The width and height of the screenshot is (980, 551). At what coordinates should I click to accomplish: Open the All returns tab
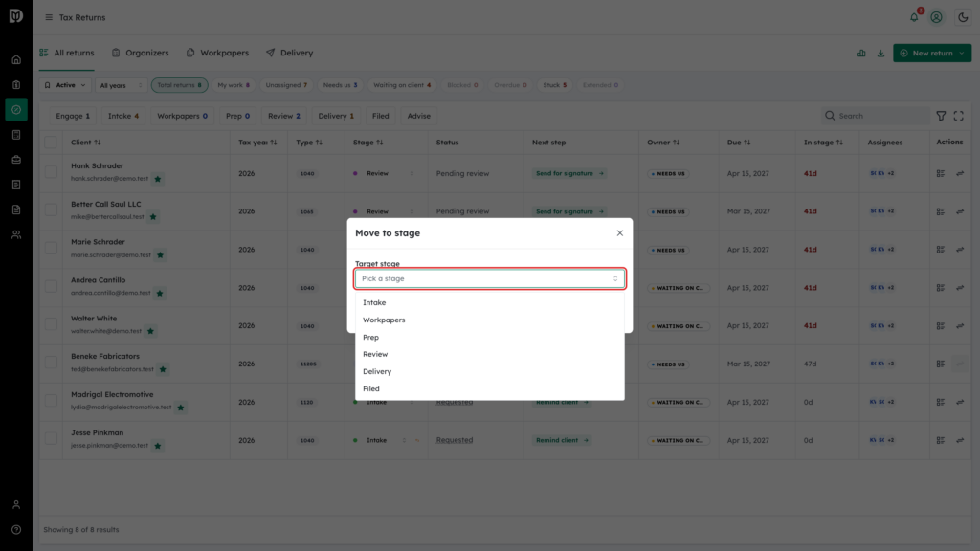point(67,54)
